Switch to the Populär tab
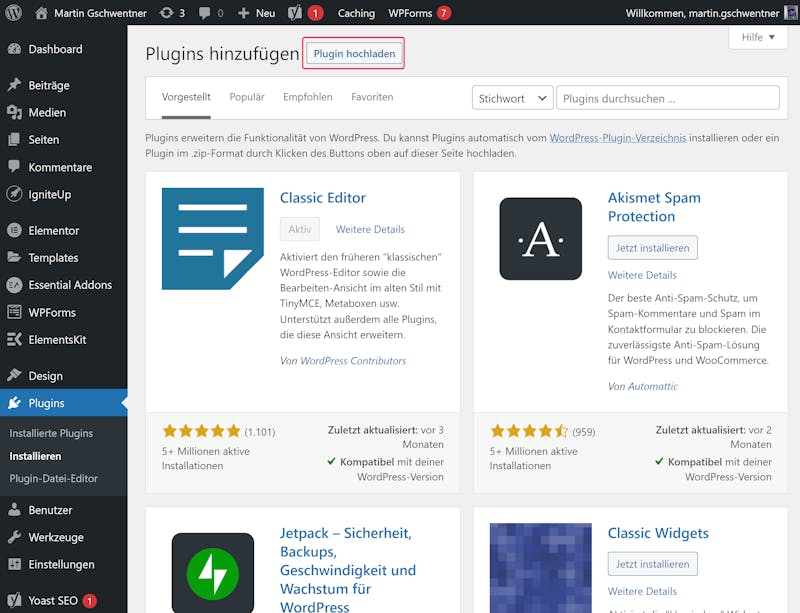 coord(247,97)
